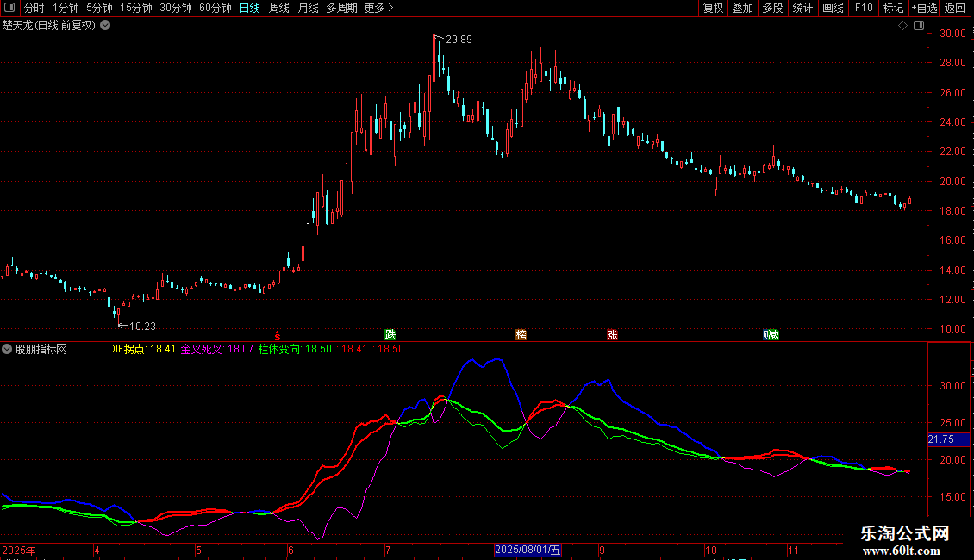Click the red $ event marker

pos(276,335)
